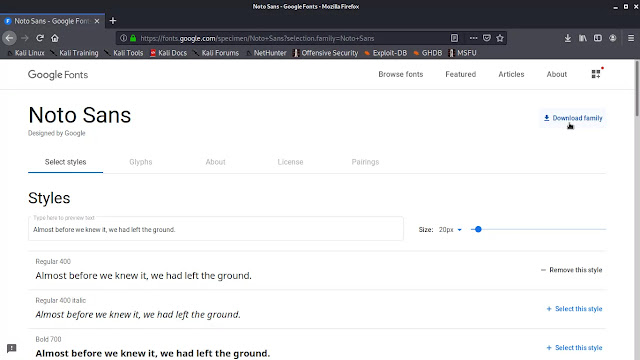640x360 pixels.
Task: Select the Regular 400 italic style
Action: pyautogui.click(x=574, y=309)
